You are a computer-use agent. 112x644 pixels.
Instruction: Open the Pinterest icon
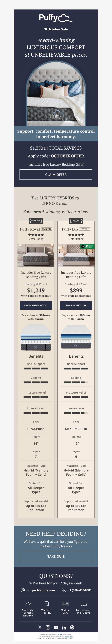coord(72,627)
